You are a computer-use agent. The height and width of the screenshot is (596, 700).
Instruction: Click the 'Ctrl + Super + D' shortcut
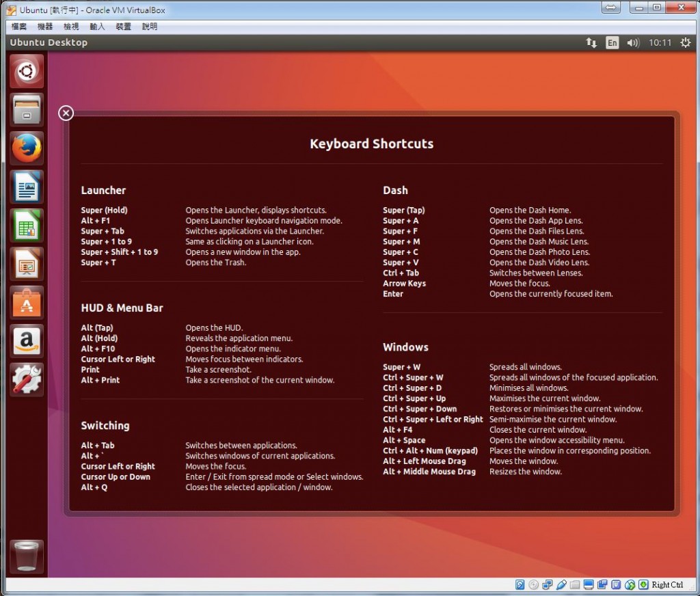[x=412, y=388]
